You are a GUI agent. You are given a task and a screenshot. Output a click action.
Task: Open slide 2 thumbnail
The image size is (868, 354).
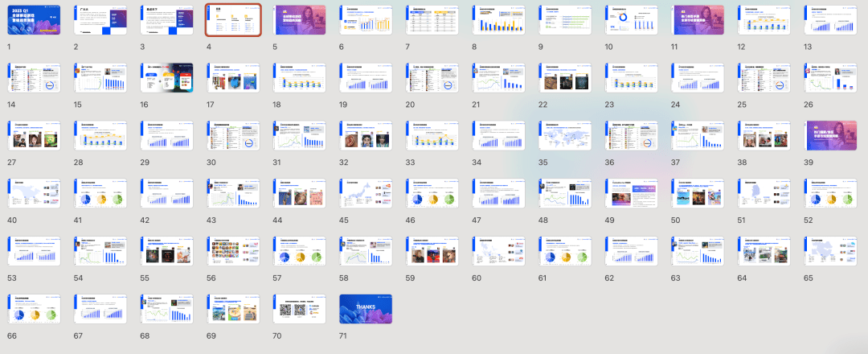(x=100, y=20)
